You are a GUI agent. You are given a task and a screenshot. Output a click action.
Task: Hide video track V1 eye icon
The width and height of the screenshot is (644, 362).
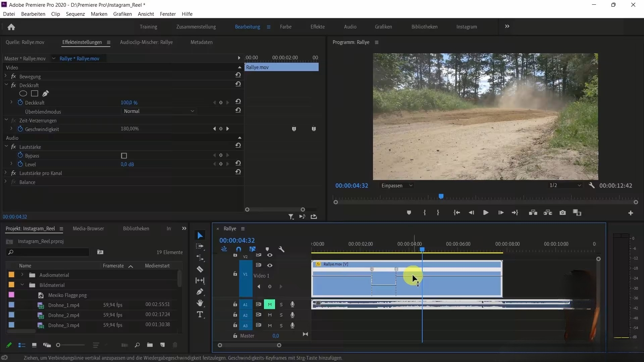pos(270,265)
